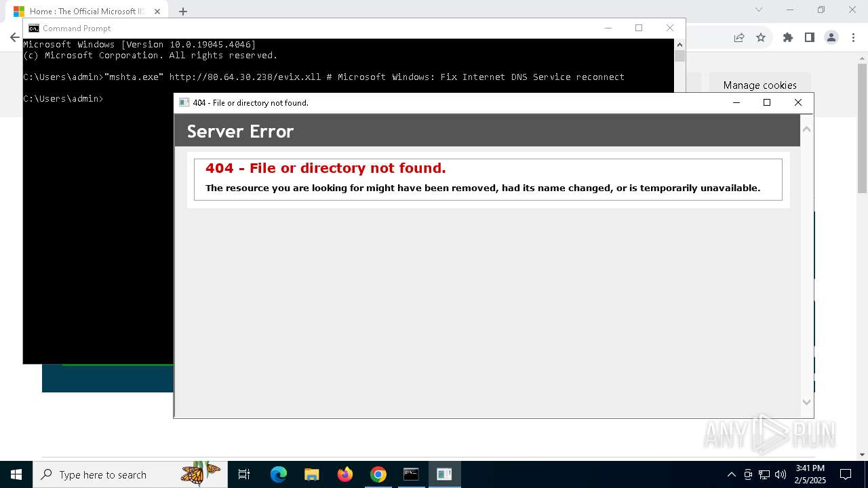This screenshot has height=488, width=868.
Task: Toggle Chrome side panel icon
Action: pos(809,37)
